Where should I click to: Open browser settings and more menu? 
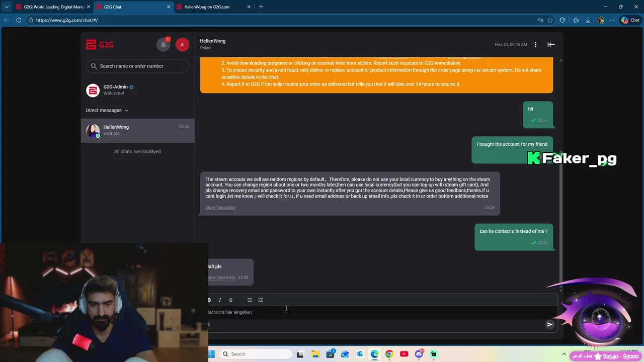click(x=612, y=20)
